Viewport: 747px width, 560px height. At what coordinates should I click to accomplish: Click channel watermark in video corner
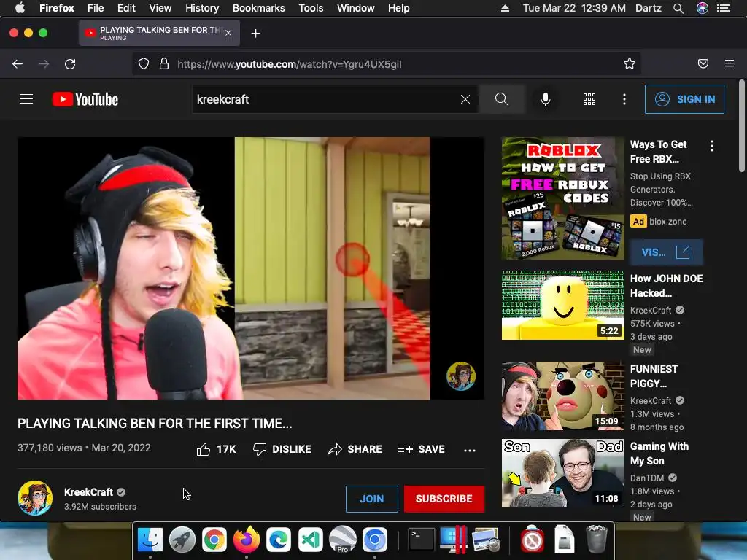[x=461, y=376]
